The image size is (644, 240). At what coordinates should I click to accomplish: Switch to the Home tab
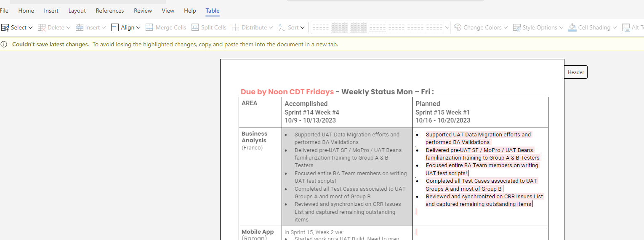tap(26, 11)
